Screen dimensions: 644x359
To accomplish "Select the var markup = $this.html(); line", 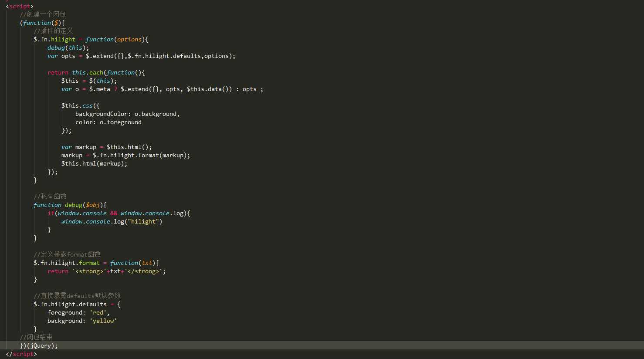I will click(x=107, y=147).
